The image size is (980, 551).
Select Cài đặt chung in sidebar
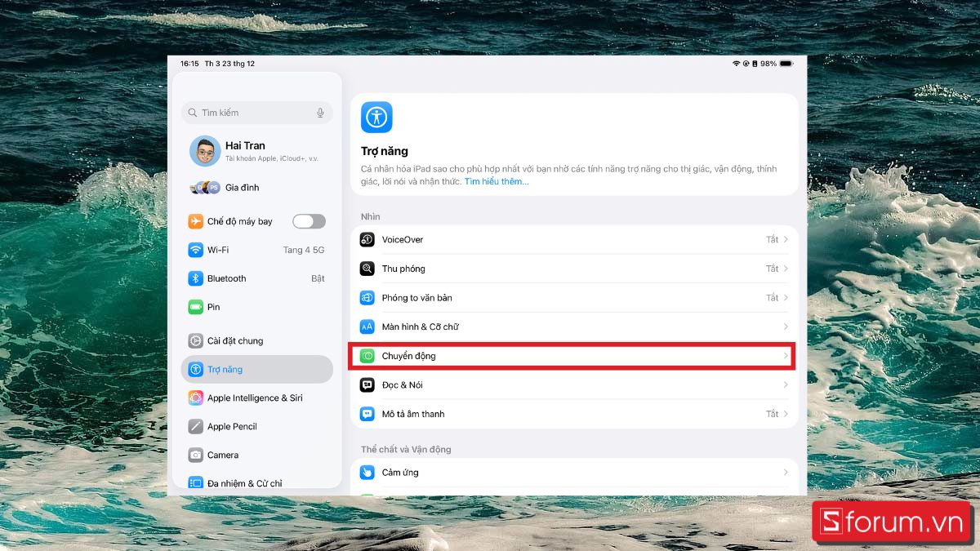tap(257, 341)
